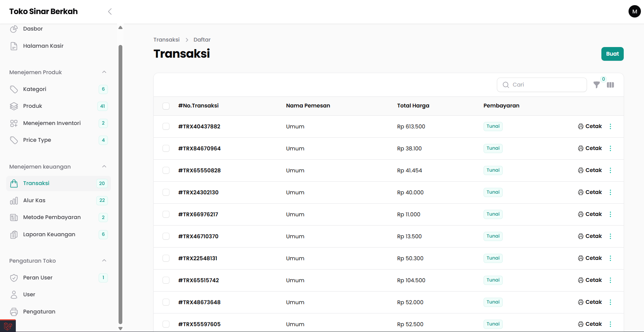The width and height of the screenshot is (644, 332).
Task: Click the Peran User shield icon
Action: click(14, 278)
